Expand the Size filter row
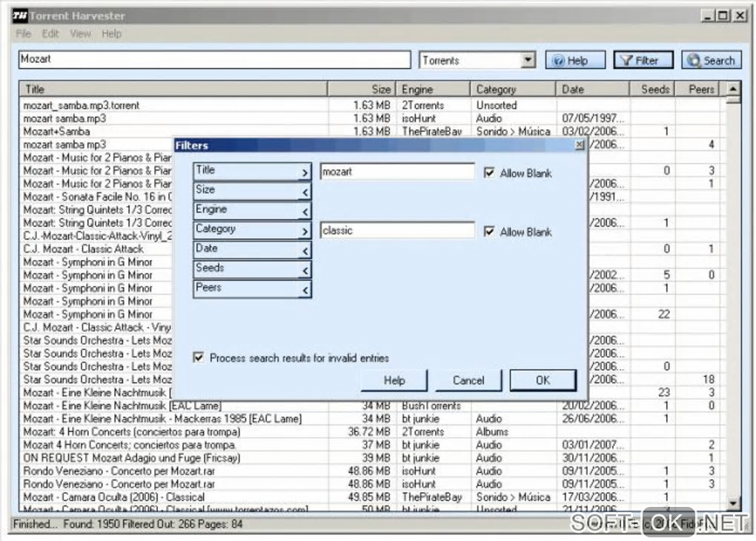The width and height of the screenshot is (756, 541). pyautogui.click(x=305, y=193)
